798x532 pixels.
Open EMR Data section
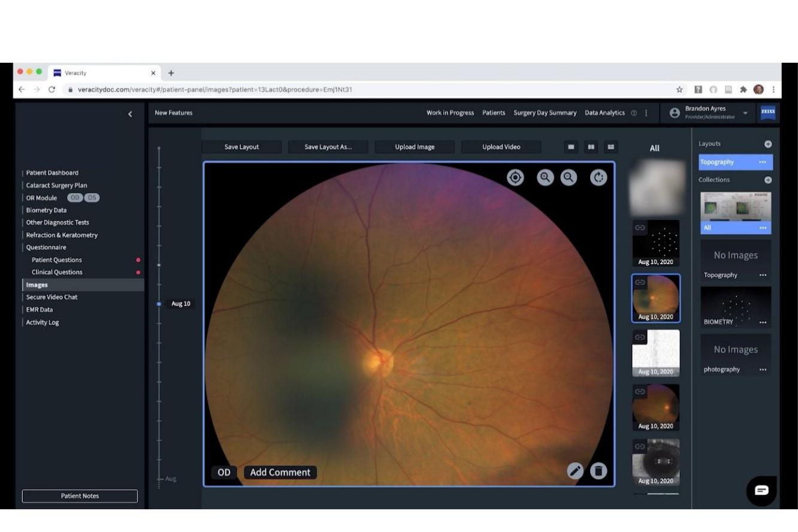tap(40, 310)
